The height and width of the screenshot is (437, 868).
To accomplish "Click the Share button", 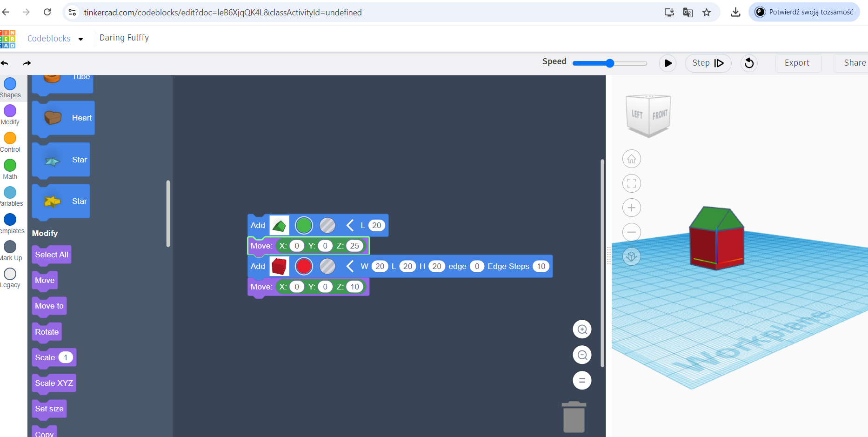I will tap(850, 63).
